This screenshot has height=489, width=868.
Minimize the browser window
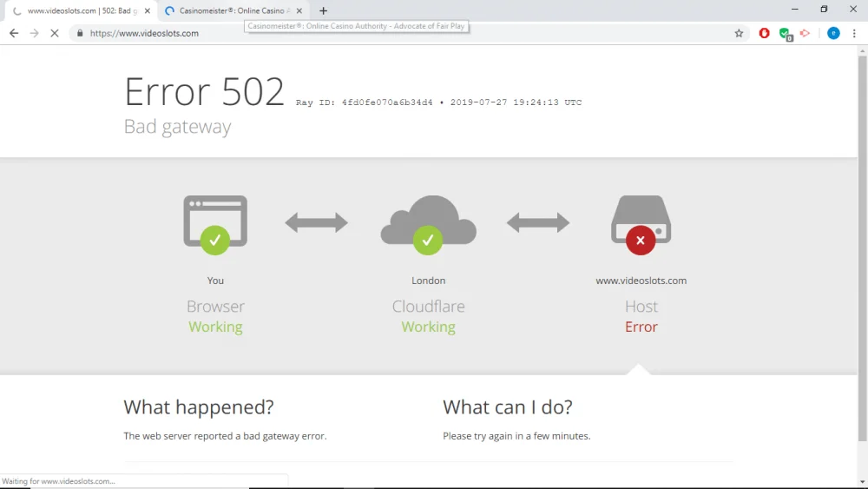point(795,10)
